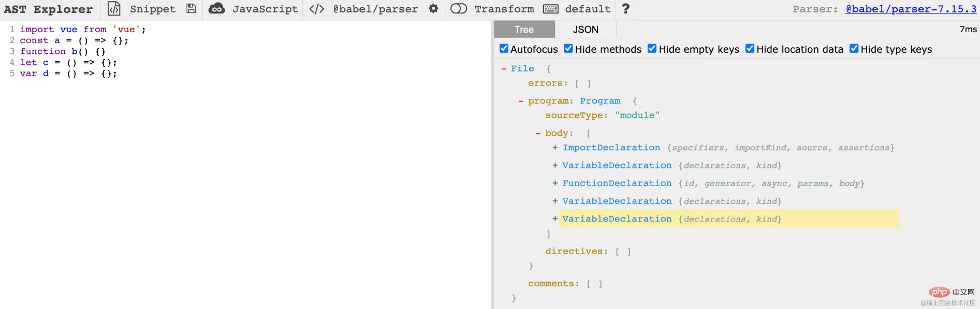
Task: Switch on the Transform toggle
Action: [459, 9]
